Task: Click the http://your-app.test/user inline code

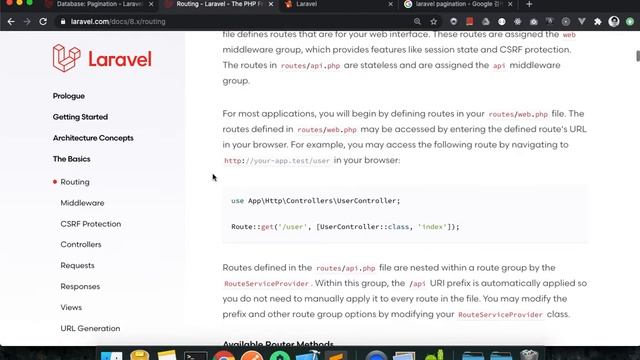Action: point(277,161)
